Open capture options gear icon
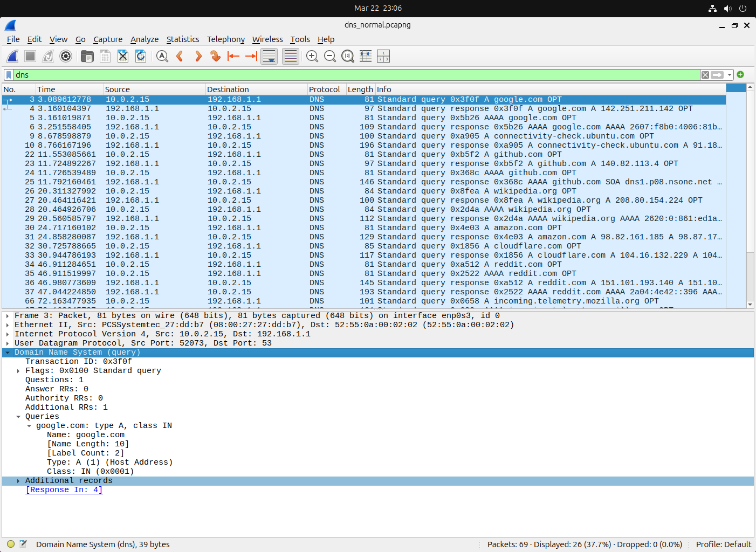 (x=66, y=56)
